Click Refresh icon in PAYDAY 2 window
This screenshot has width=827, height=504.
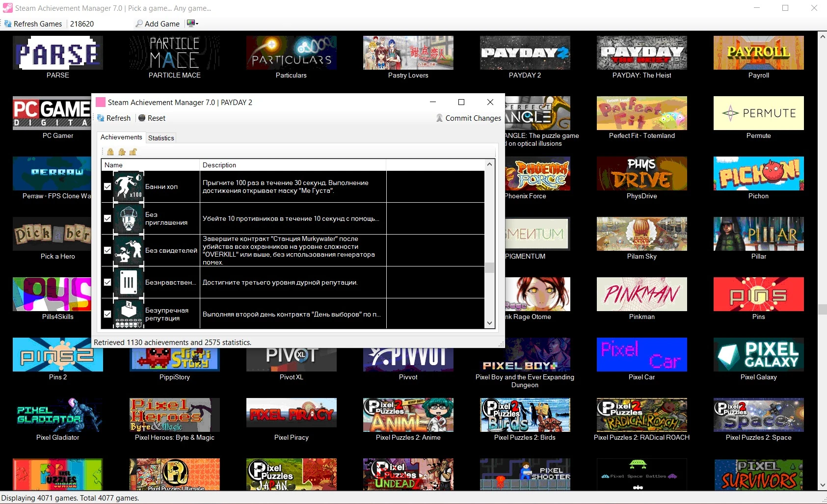101,118
